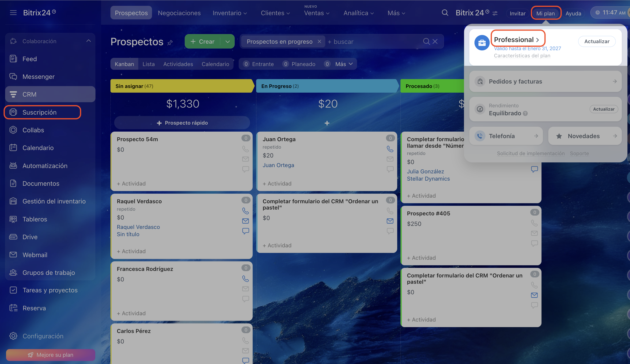Expand the Analítica menu
630x364 pixels.
pyautogui.click(x=358, y=13)
